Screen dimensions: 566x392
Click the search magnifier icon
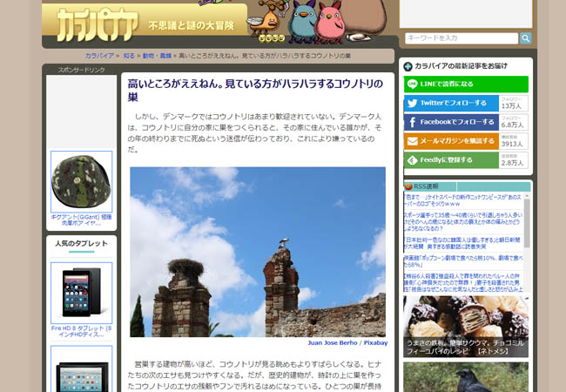click(526, 38)
